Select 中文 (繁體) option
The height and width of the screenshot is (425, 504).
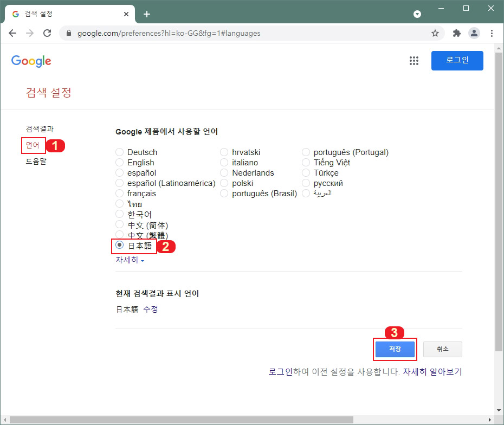[120, 234]
